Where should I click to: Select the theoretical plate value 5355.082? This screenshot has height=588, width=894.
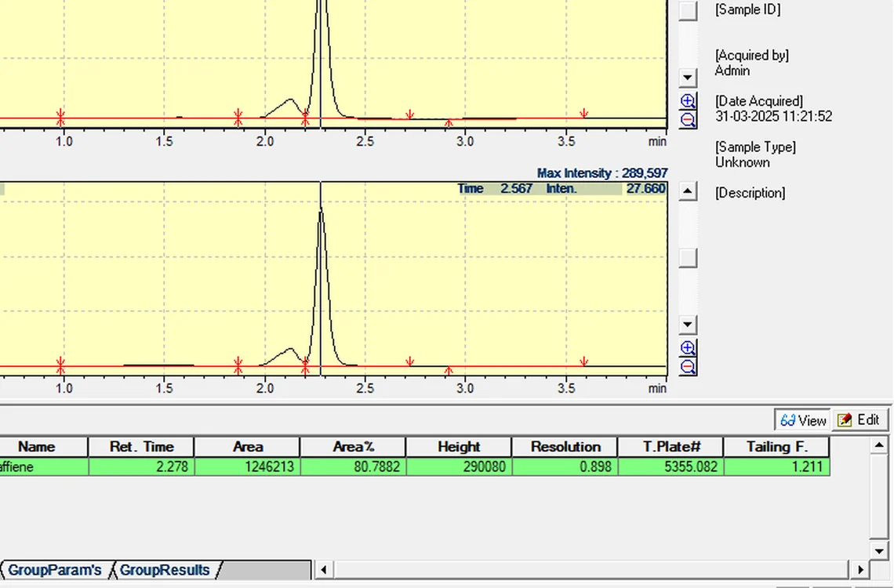point(671,466)
